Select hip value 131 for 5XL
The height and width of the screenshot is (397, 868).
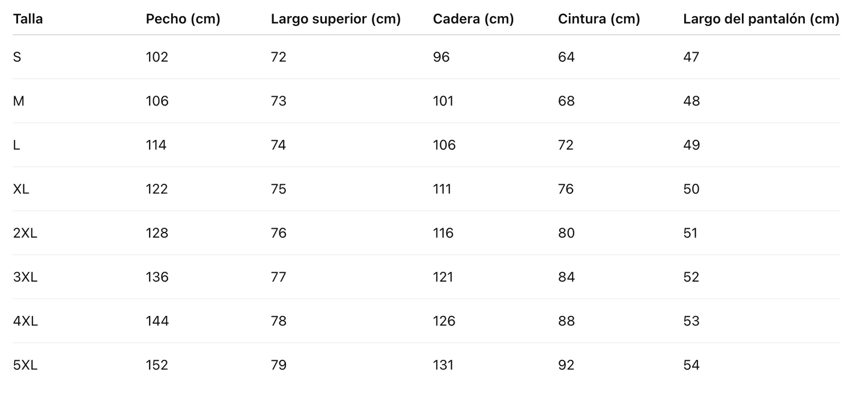(443, 365)
